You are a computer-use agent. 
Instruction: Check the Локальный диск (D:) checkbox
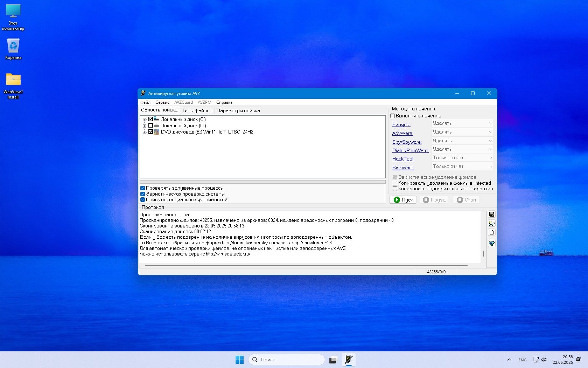click(151, 125)
